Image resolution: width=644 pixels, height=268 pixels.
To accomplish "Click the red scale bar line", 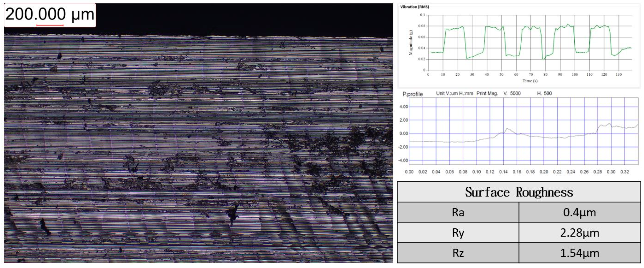I will pos(50,25).
